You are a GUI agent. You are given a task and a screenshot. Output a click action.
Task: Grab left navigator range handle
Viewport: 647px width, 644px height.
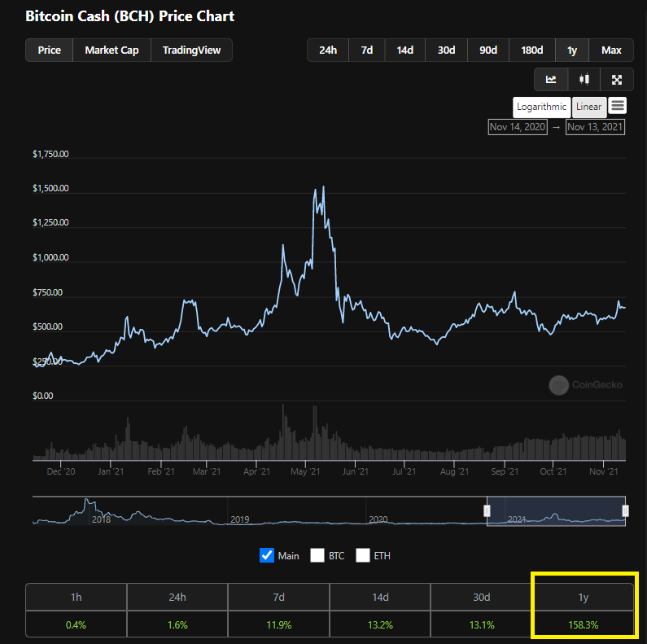click(x=487, y=510)
